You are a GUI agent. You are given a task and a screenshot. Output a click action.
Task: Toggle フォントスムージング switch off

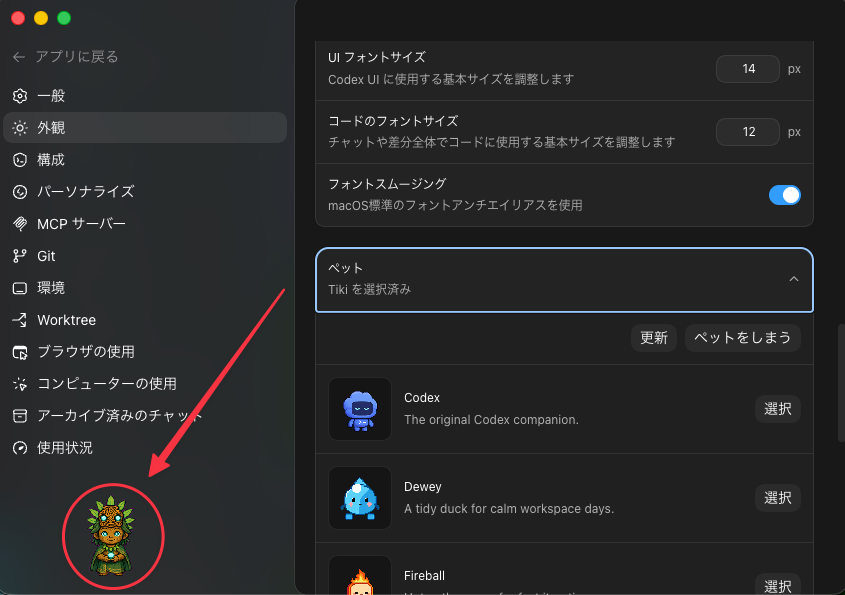click(x=785, y=195)
